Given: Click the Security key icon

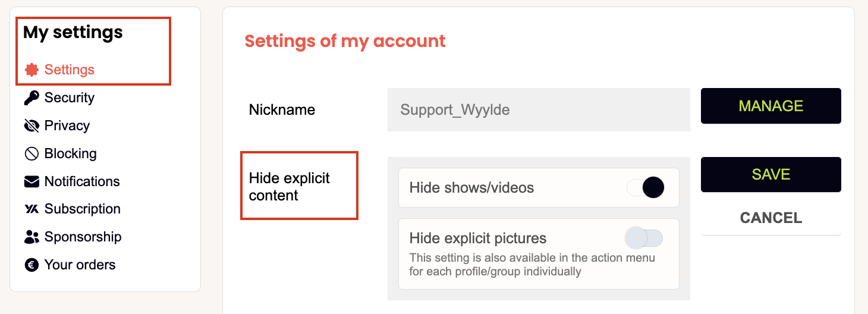Looking at the screenshot, I should (x=32, y=98).
